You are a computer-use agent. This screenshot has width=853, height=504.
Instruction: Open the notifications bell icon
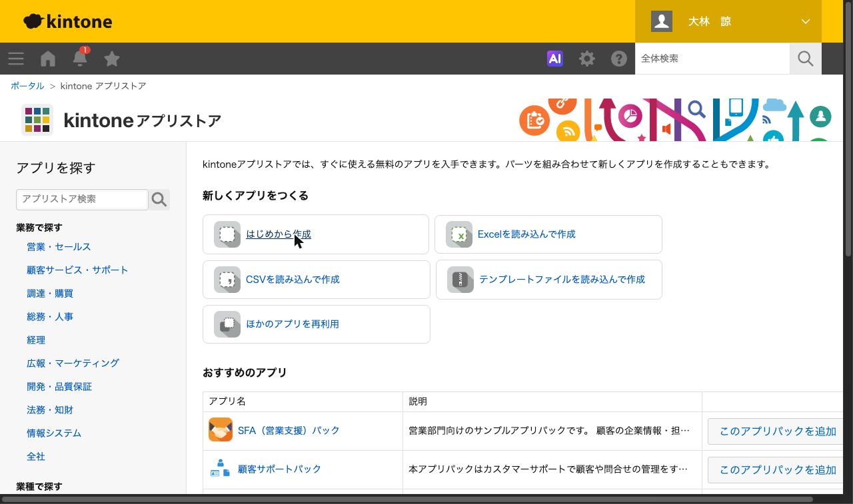[x=80, y=58]
